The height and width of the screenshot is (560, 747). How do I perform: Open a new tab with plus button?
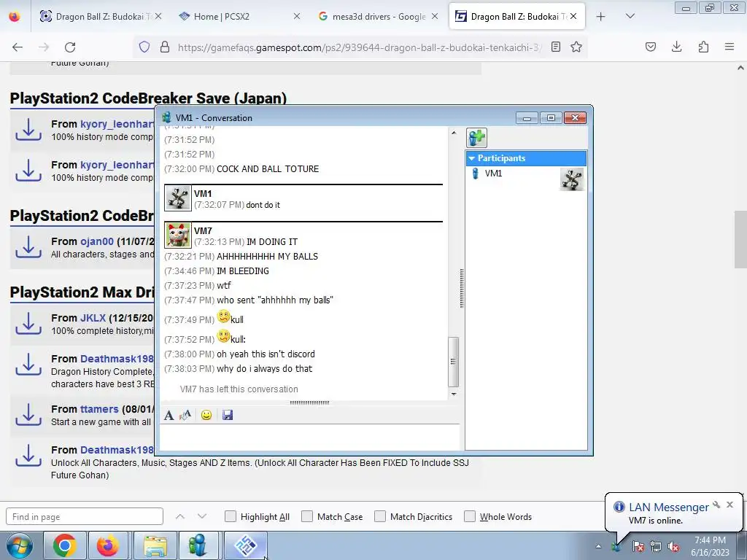601,16
